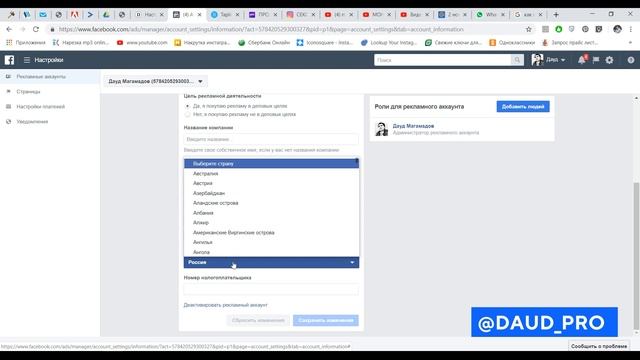Open the Дауд user menu dropdown

pyautogui.click(x=549, y=60)
